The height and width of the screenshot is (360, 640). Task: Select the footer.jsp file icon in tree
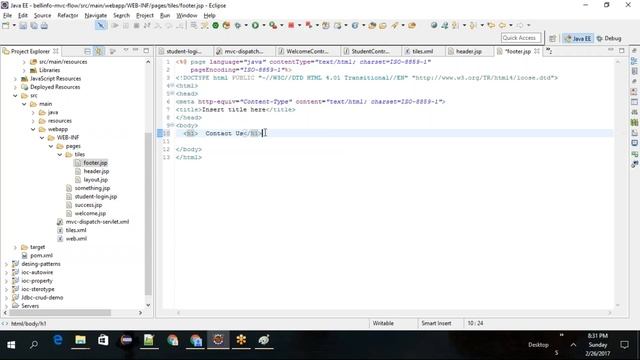[x=78, y=163]
